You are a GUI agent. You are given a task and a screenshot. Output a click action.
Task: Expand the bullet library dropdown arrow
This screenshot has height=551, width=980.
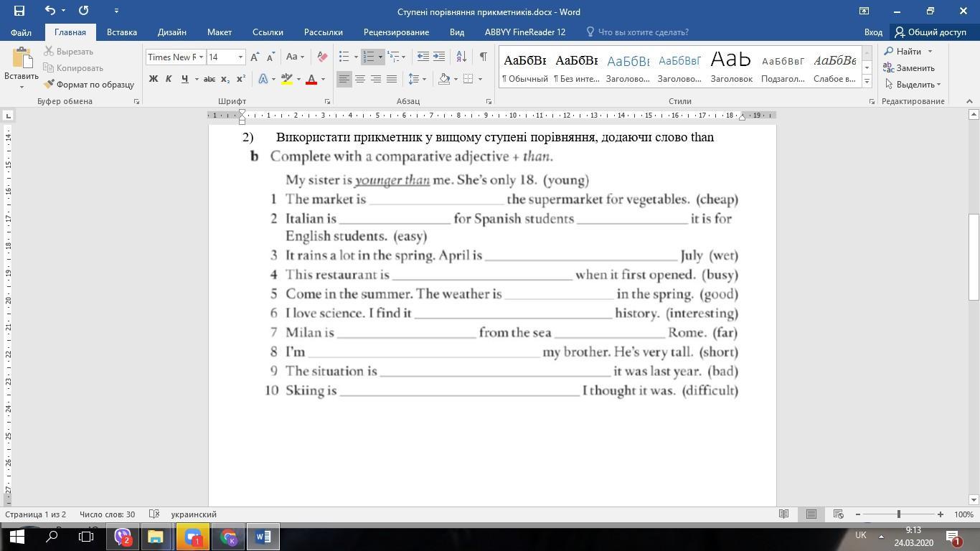tap(356, 57)
